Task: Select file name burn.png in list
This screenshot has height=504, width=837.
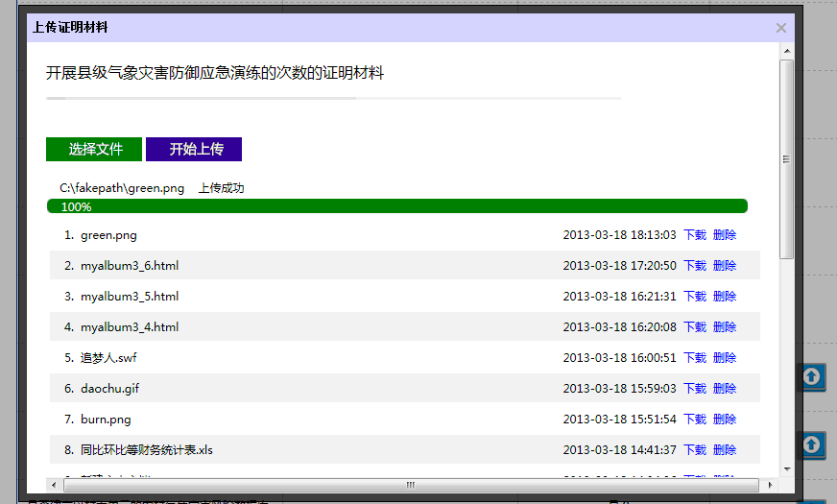Action: (x=106, y=420)
